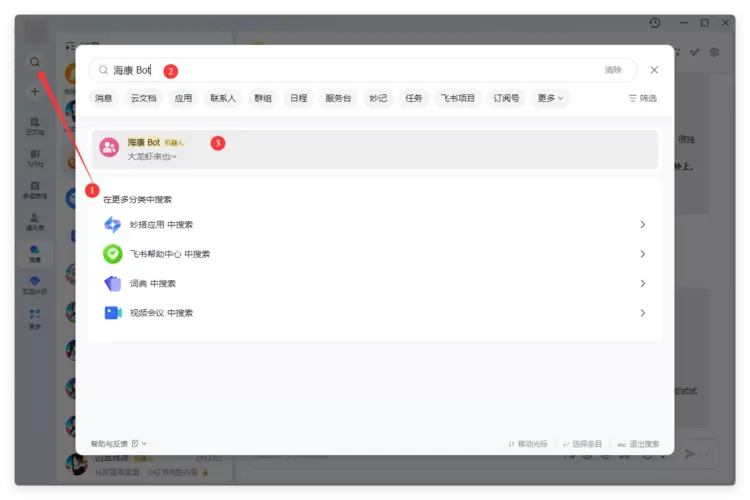
Task: Open the history clock icon in title bar
Action: 654,22
